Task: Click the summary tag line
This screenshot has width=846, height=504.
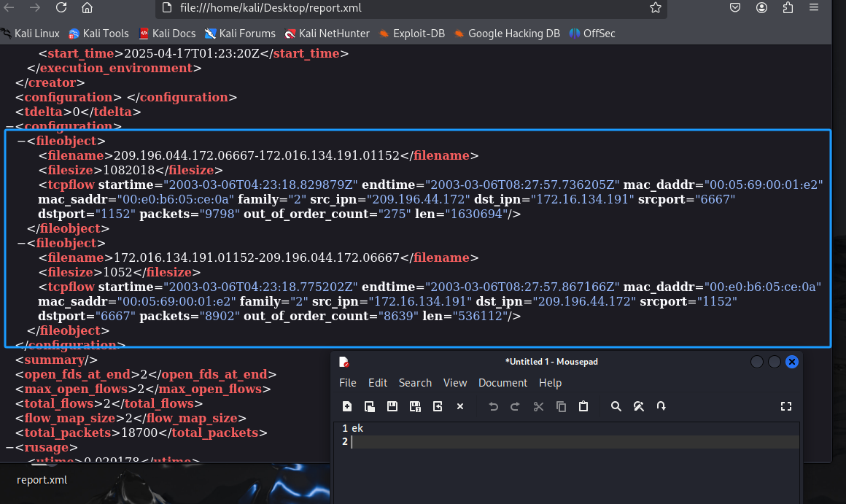Action: click(x=57, y=360)
